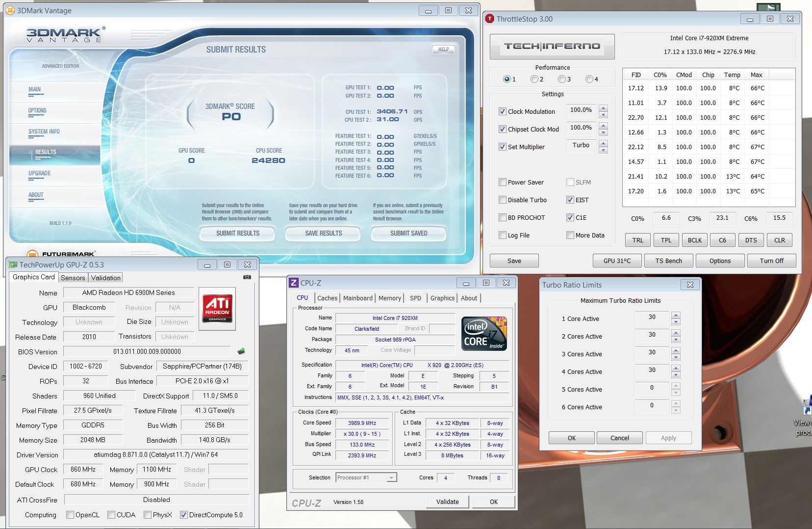The height and width of the screenshot is (529, 812).
Task: Select Performance profile 1 radio button
Action: tap(507, 79)
